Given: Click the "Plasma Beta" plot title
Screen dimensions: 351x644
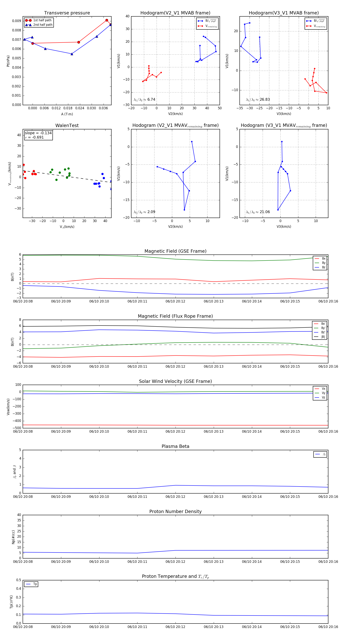Looking at the screenshot, I should click(x=175, y=446).
